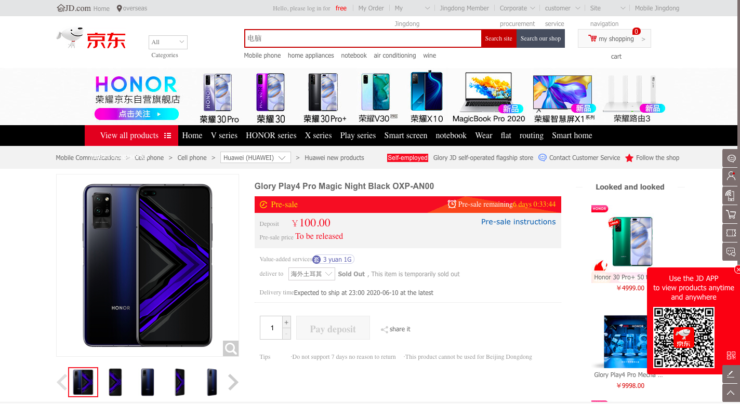The image size is (740, 404).
Task: Expand the Huawei (HUAWEI) breadcrumb dropdown
Action: tap(255, 158)
